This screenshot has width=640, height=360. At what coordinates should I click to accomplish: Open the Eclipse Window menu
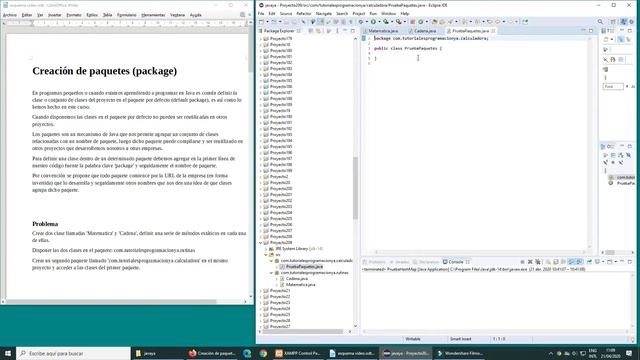pyautogui.click(x=388, y=13)
